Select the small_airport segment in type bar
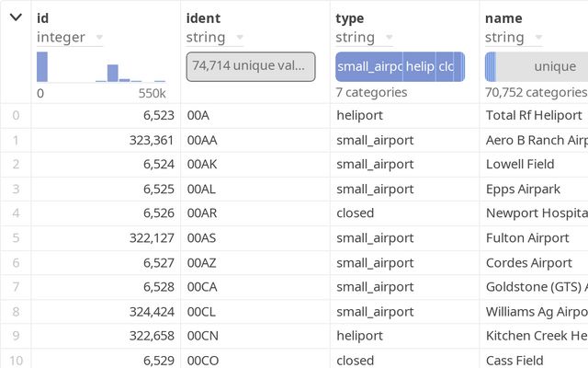Viewport: 588px width, 368px height. (x=368, y=66)
